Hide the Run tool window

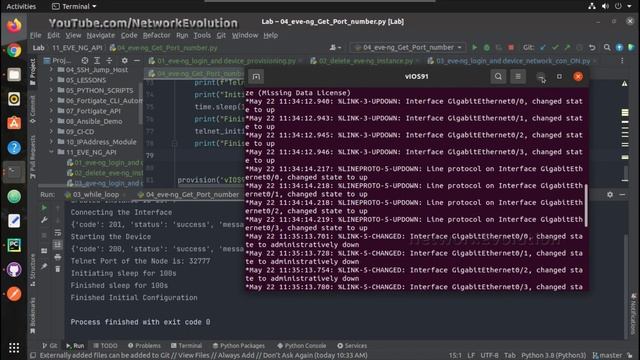(x=622, y=195)
